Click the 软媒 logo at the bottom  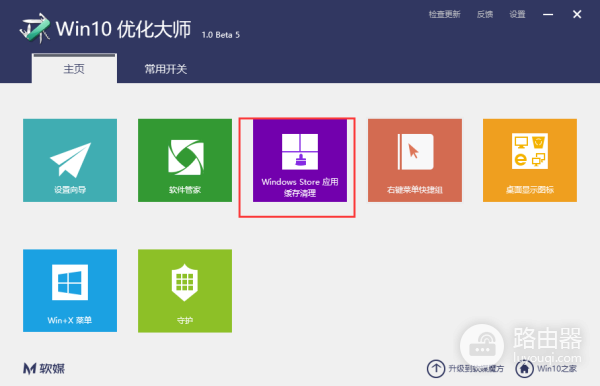(44, 369)
